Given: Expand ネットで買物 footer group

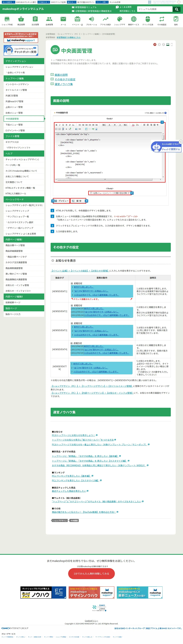Looking at the screenshot, I should [x=49, y=637].
